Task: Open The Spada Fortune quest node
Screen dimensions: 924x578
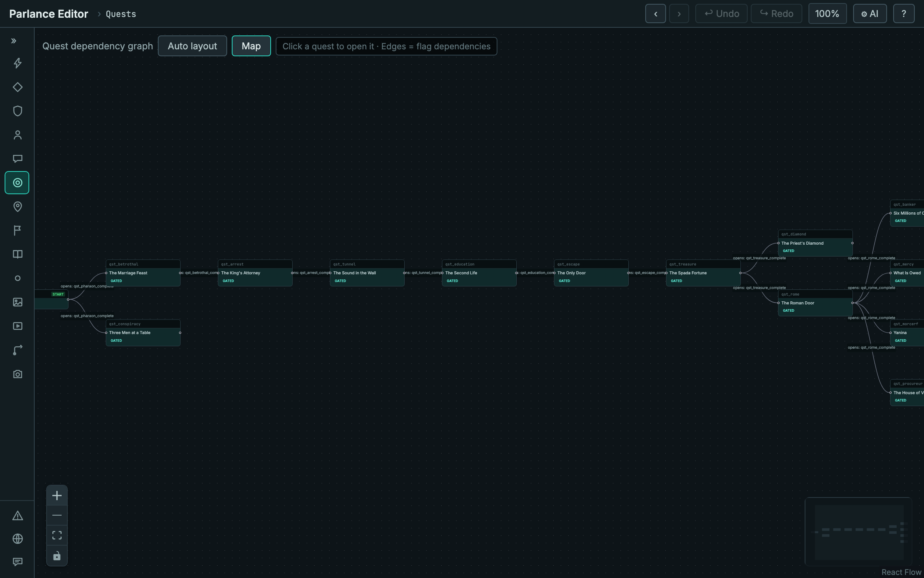Action: [x=703, y=273]
